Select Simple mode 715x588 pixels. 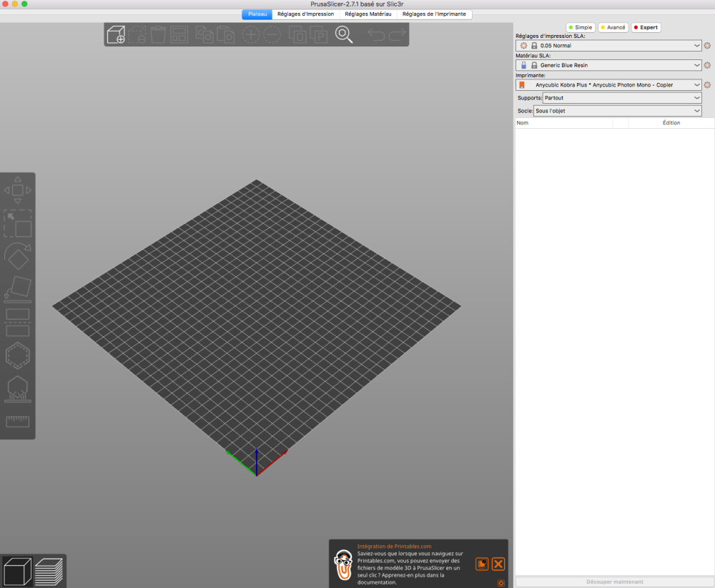click(x=581, y=27)
